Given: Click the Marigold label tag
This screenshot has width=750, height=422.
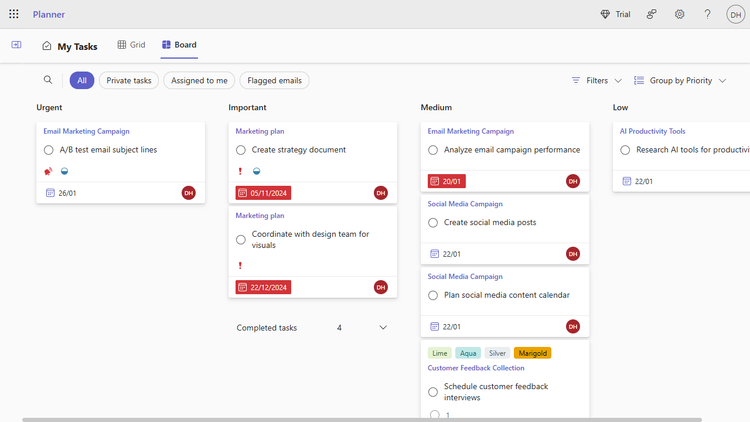Looking at the screenshot, I should (x=532, y=353).
